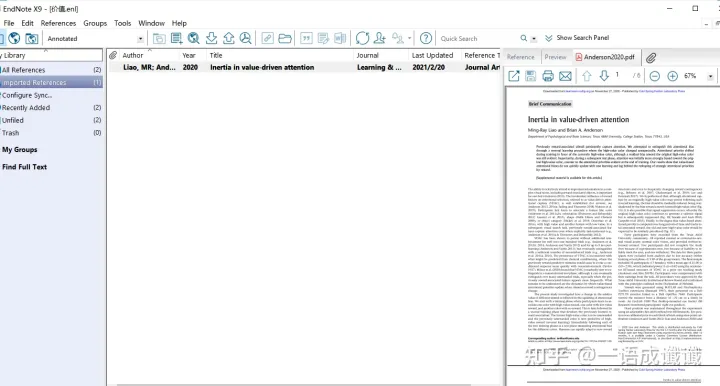Click the My Groups heading

[20, 150]
